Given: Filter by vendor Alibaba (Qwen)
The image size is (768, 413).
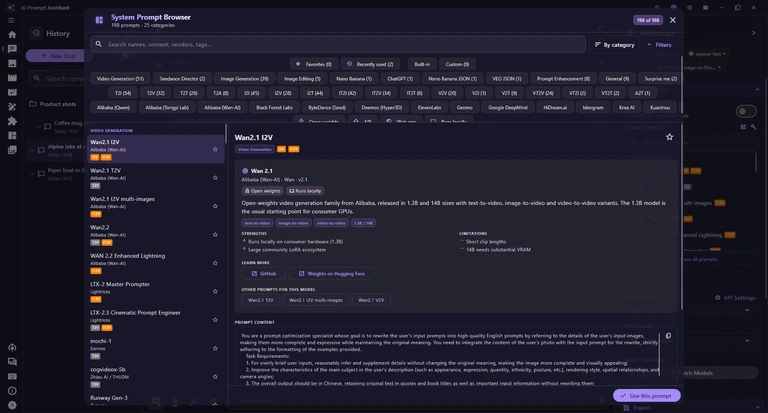Looking at the screenshot, I should [113, 107].
